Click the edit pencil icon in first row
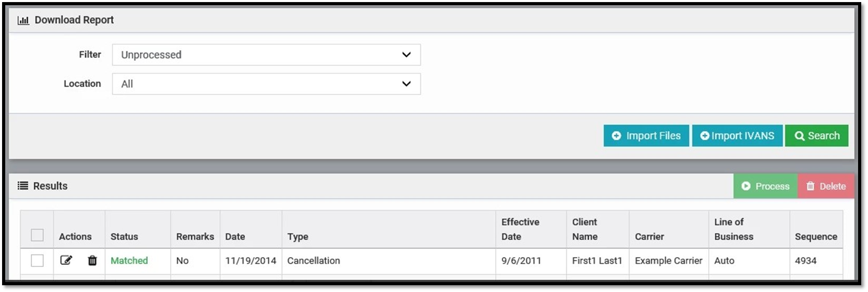868x292 pixels. (x=66, y=260)
